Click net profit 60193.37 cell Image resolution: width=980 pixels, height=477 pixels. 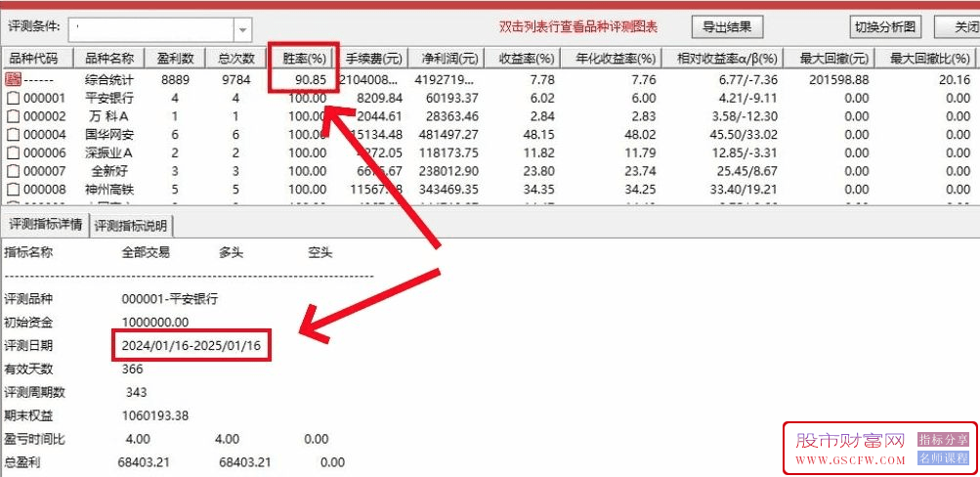coord(450,98)
